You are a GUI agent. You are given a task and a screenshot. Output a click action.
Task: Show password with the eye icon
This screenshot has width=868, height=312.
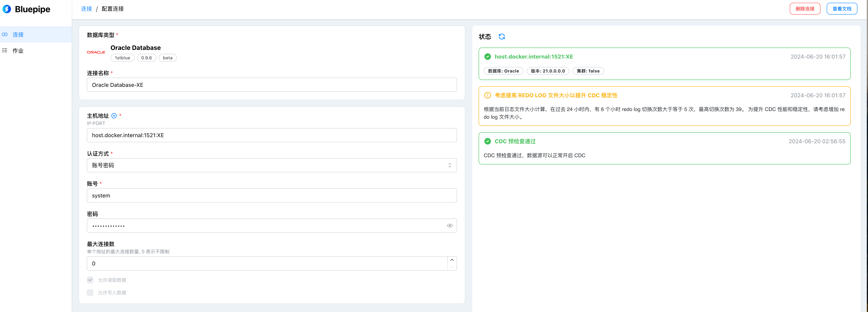[450, 226]
